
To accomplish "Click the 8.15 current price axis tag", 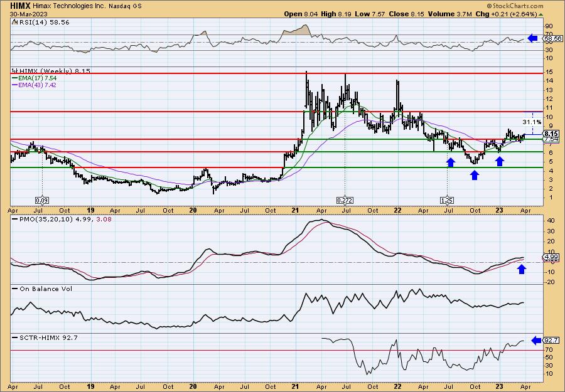I will (x=551, y=134).
